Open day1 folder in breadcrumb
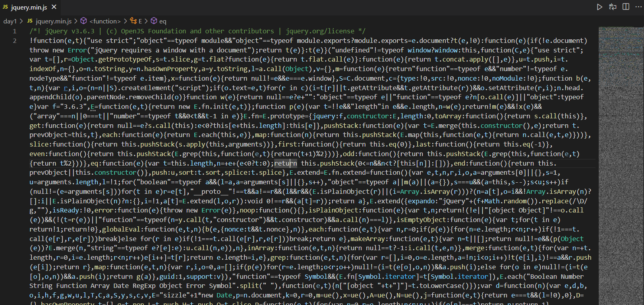Viewport: 644px width, 305px height. 10,21
